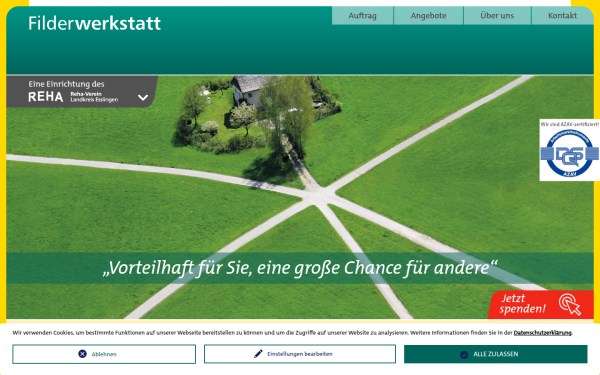Click the 'Eine Einrichtung des' text
Viewport: 600px width, 375px height.
(66, 84)
